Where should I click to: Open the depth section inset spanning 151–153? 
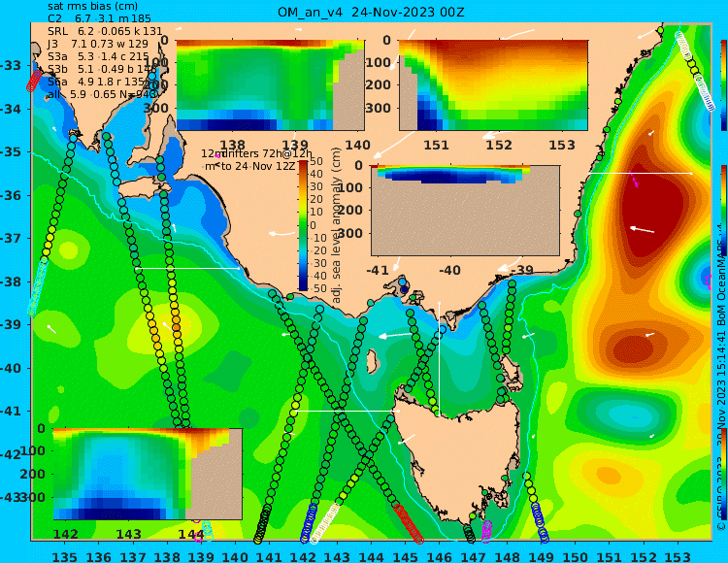(493, 85)
